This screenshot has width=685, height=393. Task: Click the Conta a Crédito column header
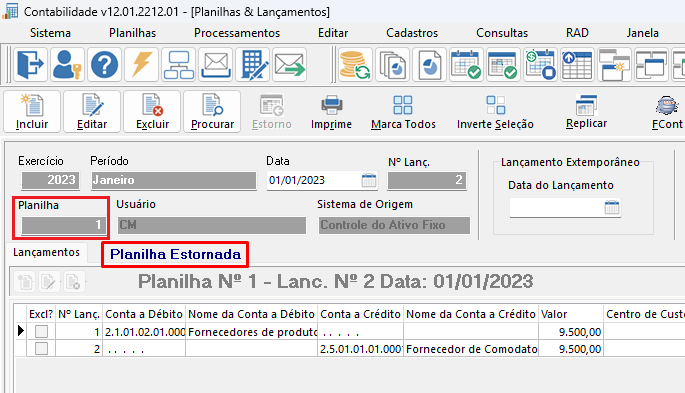pos(360,314)
